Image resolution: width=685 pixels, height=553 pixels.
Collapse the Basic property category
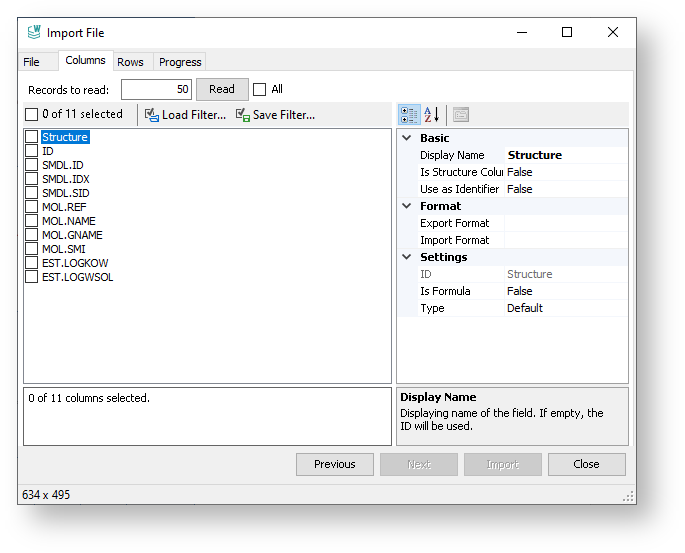pos(407,138)
